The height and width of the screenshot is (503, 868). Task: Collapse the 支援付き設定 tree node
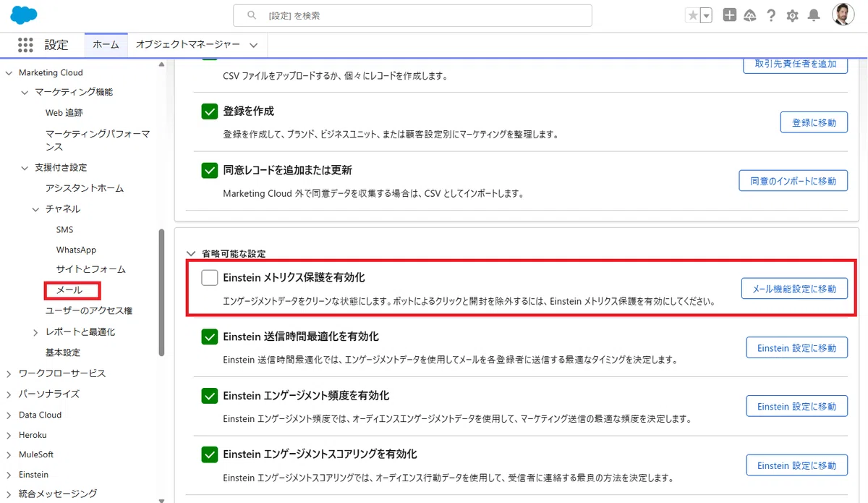click(24, 167)
